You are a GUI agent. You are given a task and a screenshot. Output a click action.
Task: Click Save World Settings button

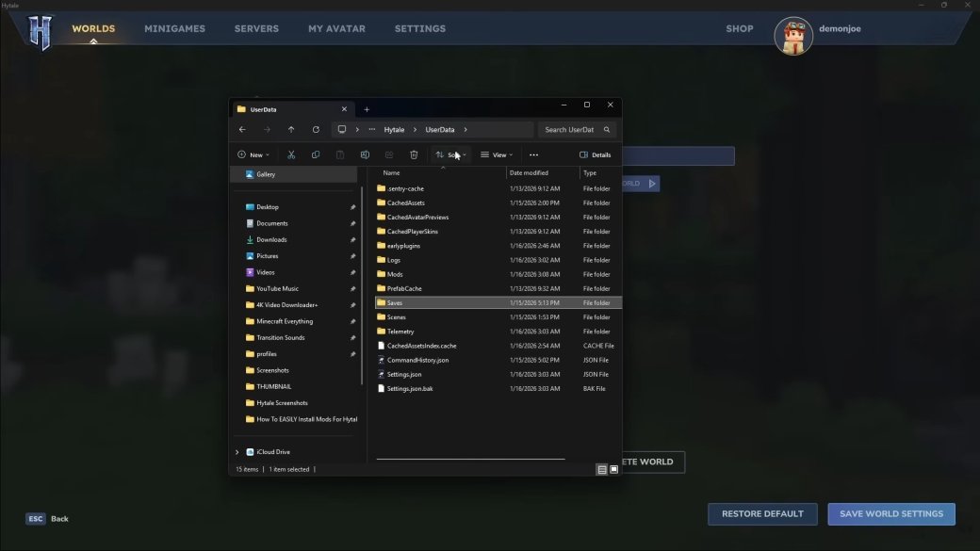coord(891,514)
